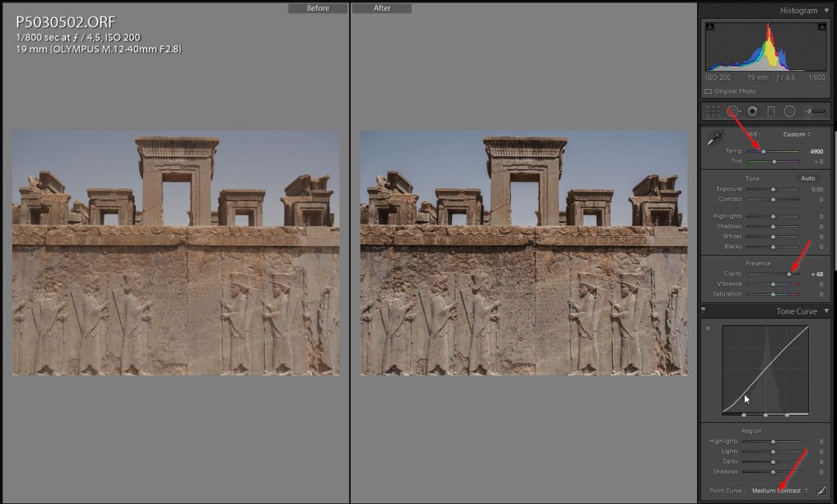Click the Clarity slider handle
The image size is (837, 504).
pos(790,274)
